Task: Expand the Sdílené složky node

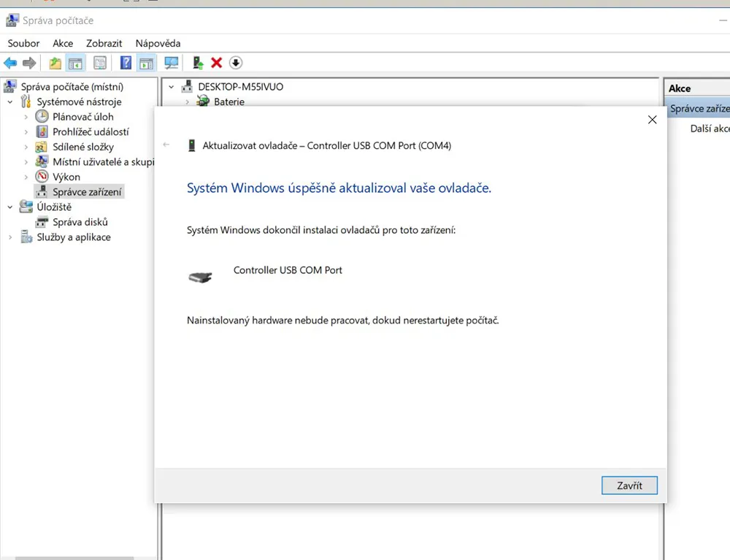Action: (26, 147)
